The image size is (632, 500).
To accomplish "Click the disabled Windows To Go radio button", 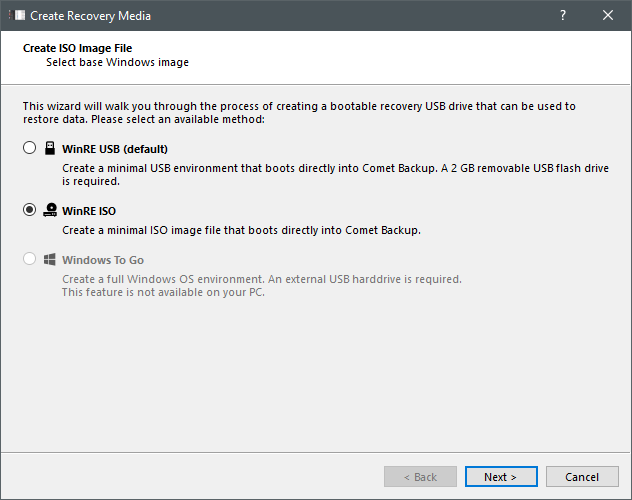I will point(29,260).
